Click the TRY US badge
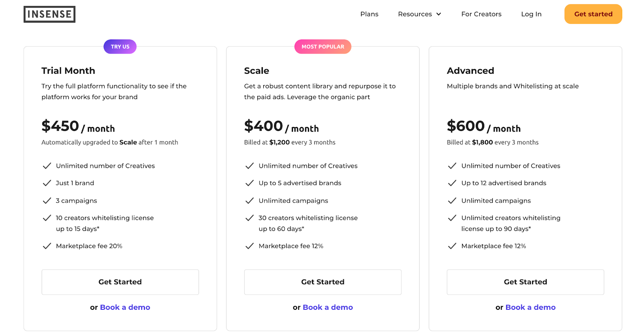The width and height of the screenshot is (644, 336). click(120, 47)
